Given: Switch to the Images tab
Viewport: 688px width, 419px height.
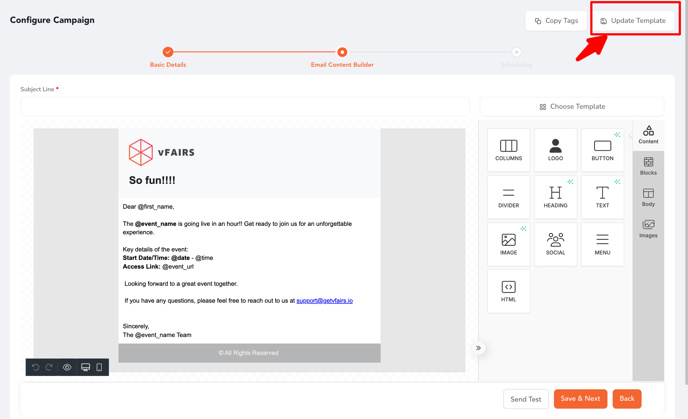Looking at the screenshot, I should point(648,229).
